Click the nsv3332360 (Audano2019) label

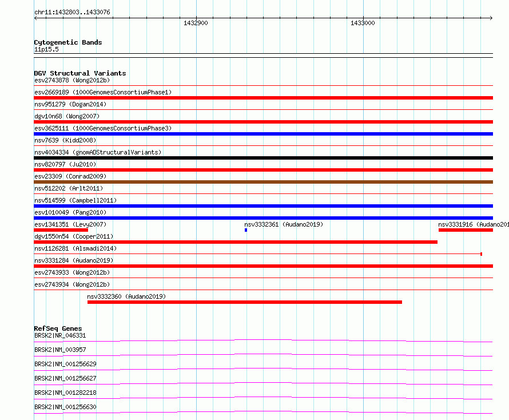126,296
